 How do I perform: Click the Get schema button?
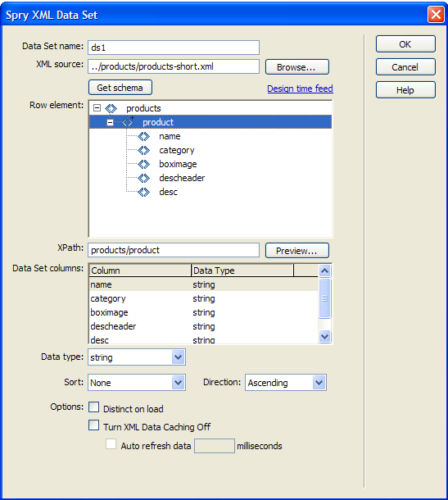point(120,88)
